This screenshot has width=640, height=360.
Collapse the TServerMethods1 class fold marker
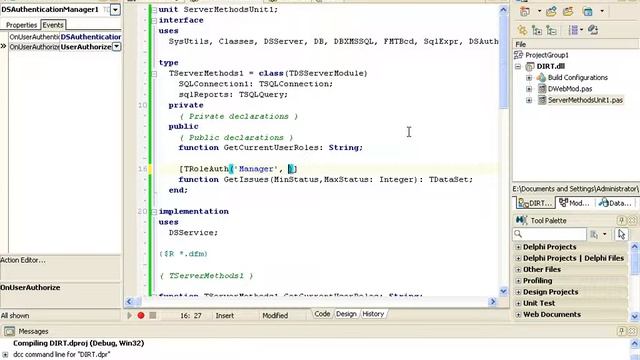point(154,73)
